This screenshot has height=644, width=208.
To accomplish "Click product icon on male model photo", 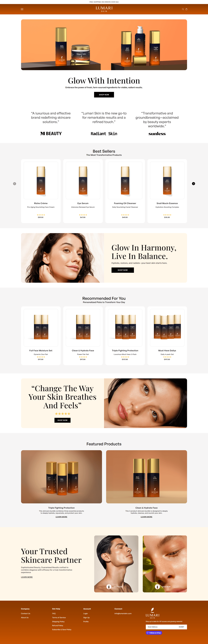I will (x=109, y=586).
